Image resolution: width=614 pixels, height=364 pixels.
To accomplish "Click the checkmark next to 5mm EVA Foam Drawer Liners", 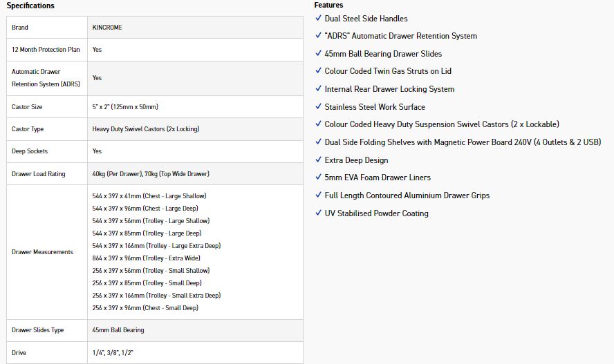I will pyautogui.click(x=318, y=178).
